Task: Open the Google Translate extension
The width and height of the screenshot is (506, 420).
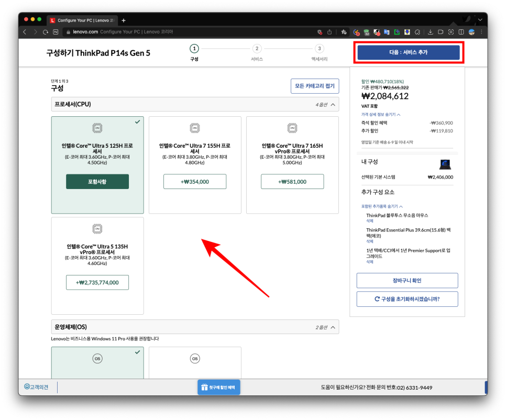Action: 387,32
